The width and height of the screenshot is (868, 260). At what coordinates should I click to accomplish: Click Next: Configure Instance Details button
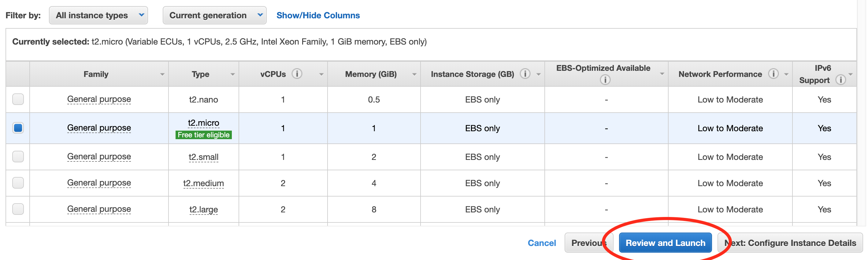[x=790, y=243]
